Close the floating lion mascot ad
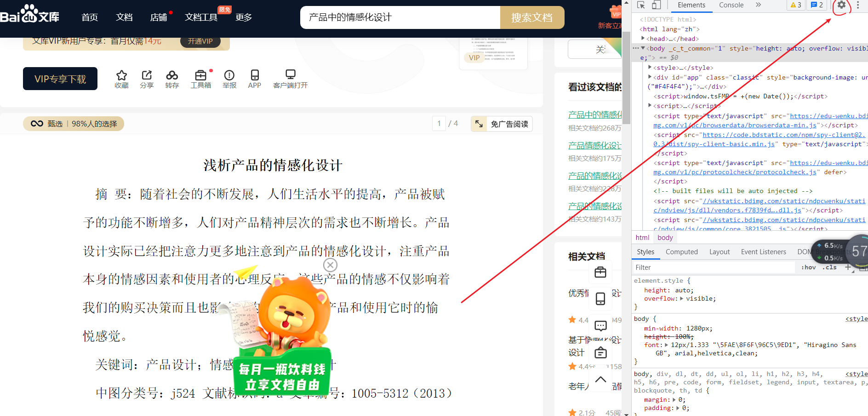 330,265
